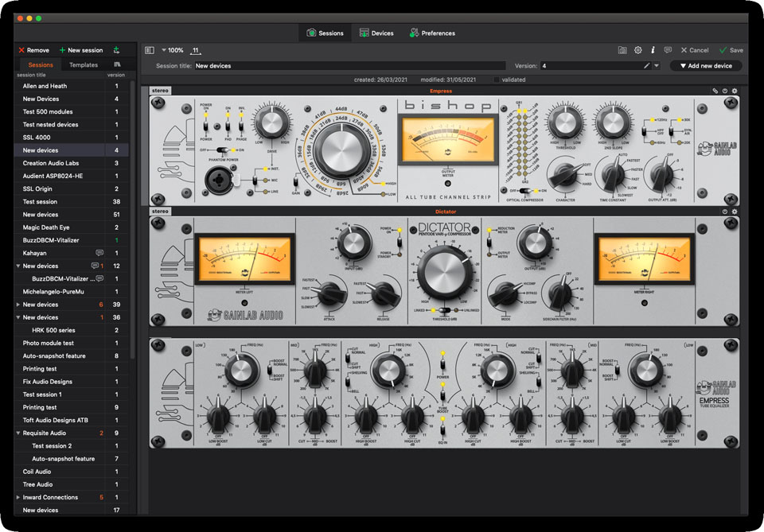The height and width of the screenshot is (532, 764).
Task: Select the Sessions tab in sidebar
Action: click(41, 64)
